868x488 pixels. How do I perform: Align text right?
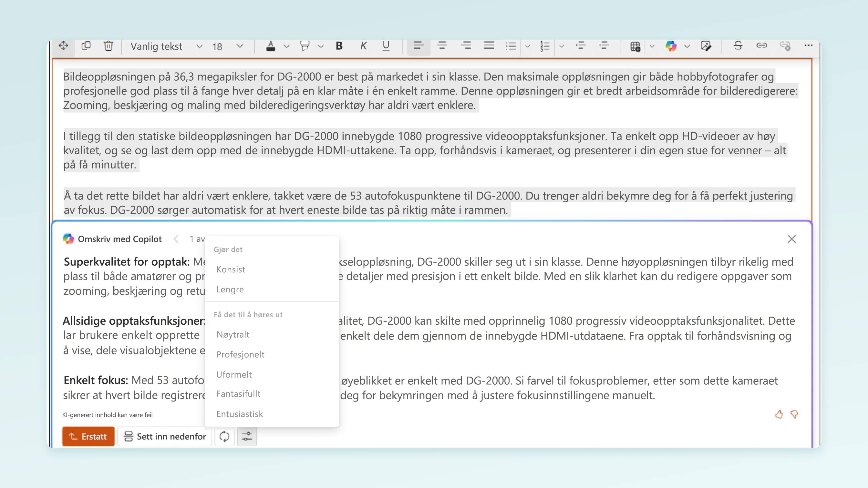click(466, 46)
